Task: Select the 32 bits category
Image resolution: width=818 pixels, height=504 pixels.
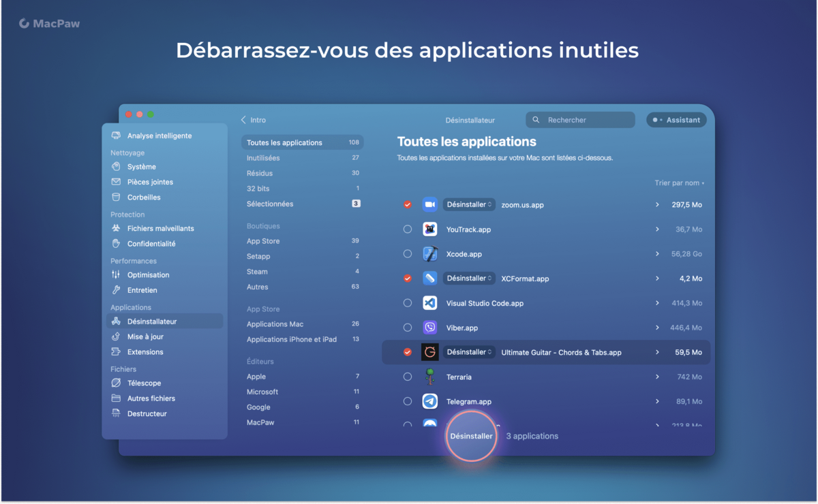Action: pos(303,189)
